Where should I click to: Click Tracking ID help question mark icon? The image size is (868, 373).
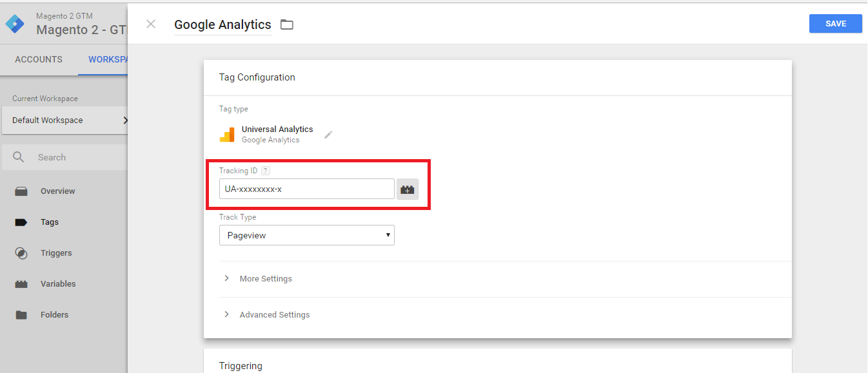[266, 171]
